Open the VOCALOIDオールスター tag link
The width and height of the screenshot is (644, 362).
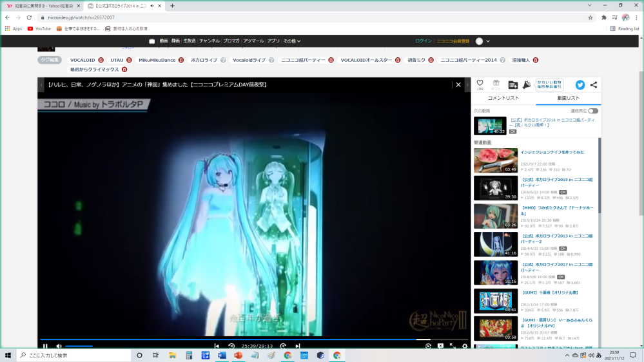366,60
